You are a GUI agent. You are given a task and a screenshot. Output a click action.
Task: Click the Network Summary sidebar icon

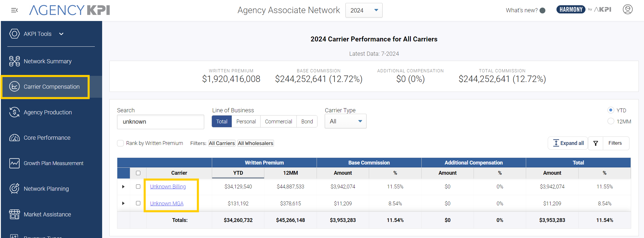(x=14, y=61)
